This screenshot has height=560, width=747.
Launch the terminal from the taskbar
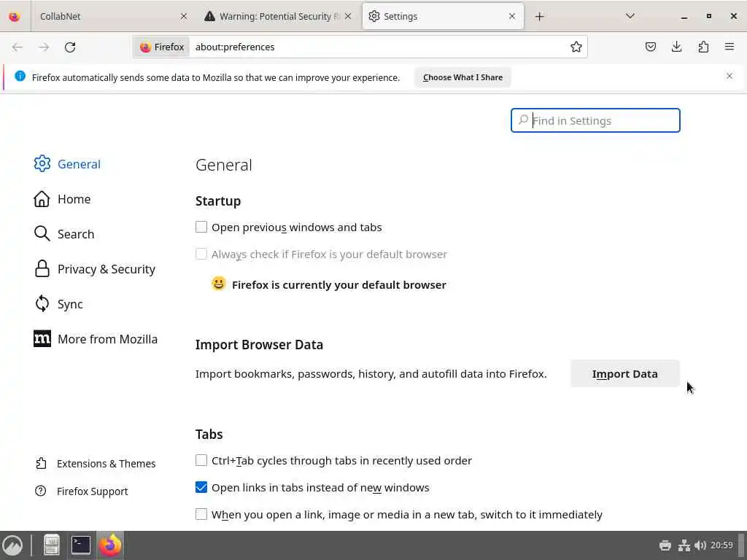(x=81, y=545)
